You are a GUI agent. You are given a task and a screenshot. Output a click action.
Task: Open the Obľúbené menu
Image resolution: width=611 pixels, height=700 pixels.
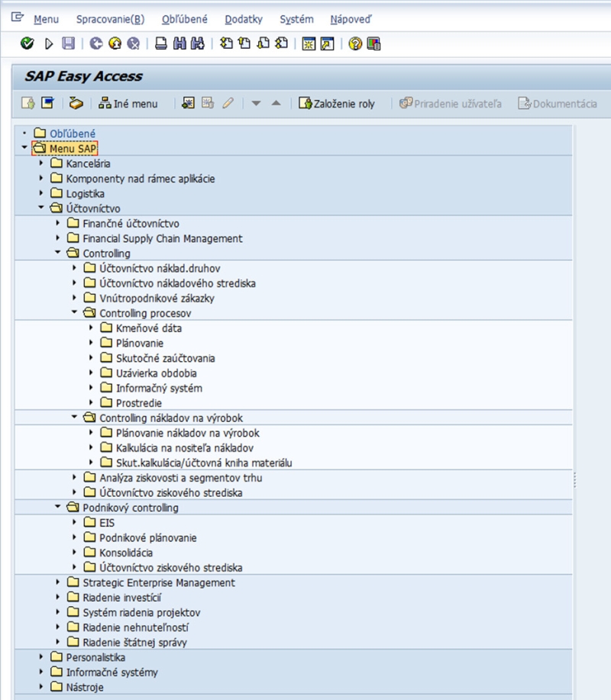point(185,19)
